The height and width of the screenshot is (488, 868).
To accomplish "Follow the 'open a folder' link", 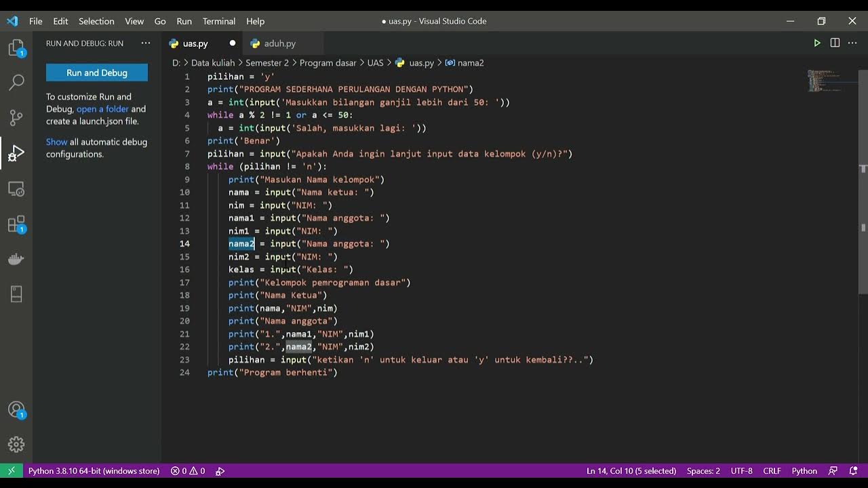I will point(102,109).
